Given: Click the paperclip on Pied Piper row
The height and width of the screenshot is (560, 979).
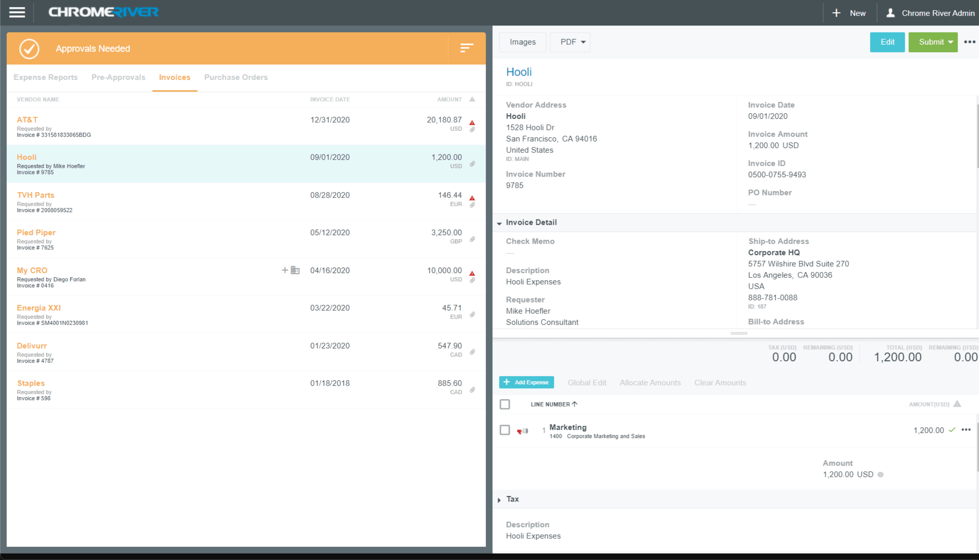Looking at the screenshot, I should [472, 239].
